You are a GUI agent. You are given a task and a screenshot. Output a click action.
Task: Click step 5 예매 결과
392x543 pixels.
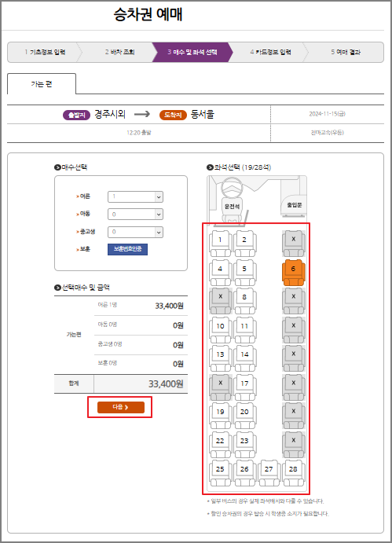[346, 53]
